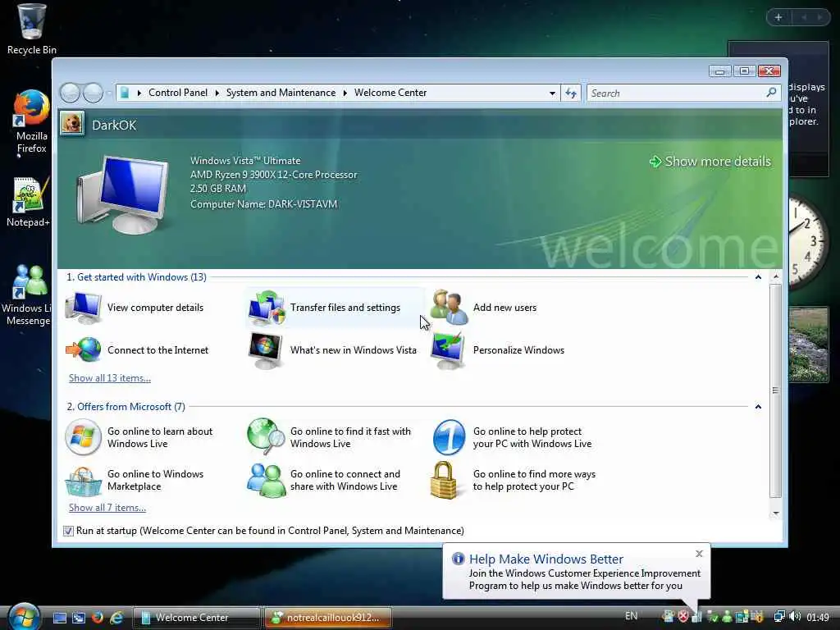
Task: Click the 'Computer Name: DARK-VISTAVM' text
Action: tap(263, 204)
